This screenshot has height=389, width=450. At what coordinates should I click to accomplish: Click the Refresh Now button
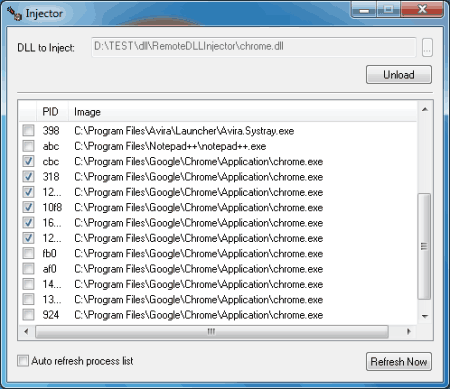coord(399,362)
